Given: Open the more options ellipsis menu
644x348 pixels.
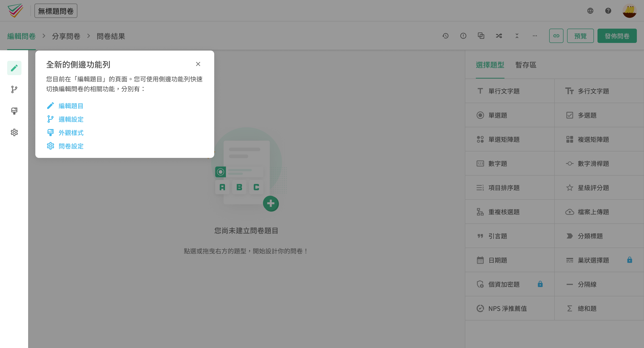Looking at the screenshot, I should 535,36.
